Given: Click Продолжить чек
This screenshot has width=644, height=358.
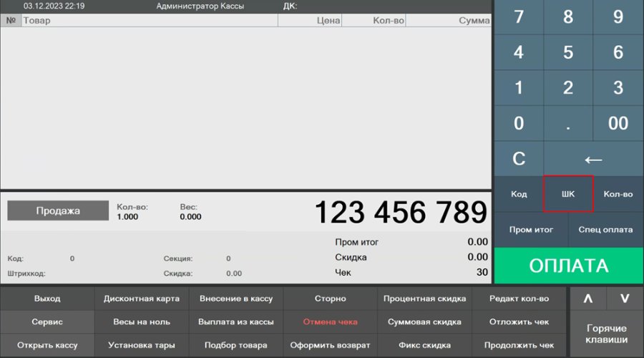Looking at the screenshot, I should [x=519, y=345].
